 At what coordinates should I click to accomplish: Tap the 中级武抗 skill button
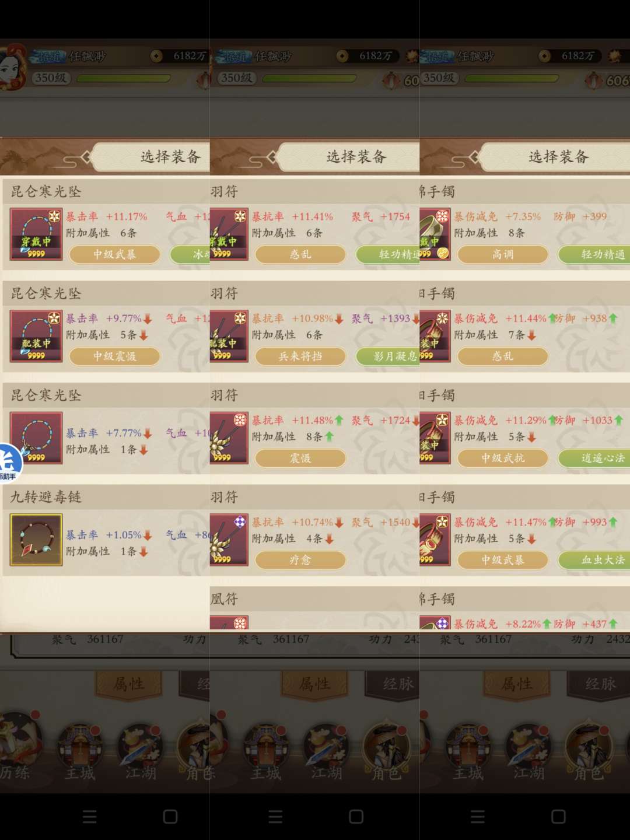click(x=503, y=458)
